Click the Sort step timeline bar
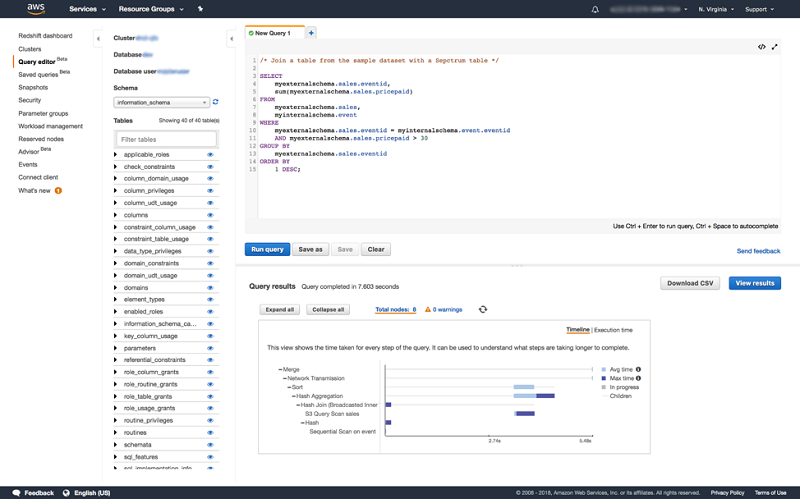800x499 pixels. pyautogui.click(x=523, y=387)
